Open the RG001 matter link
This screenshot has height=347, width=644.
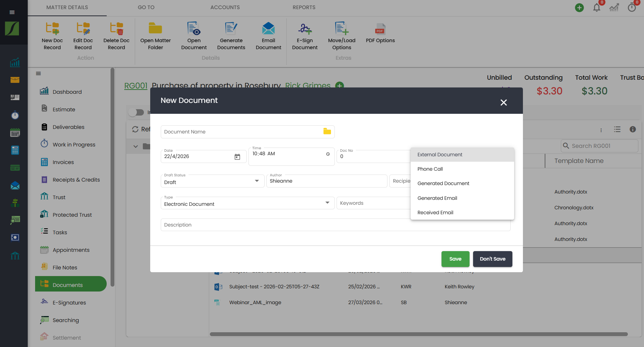pyautogui.click(x=136, y=85)
